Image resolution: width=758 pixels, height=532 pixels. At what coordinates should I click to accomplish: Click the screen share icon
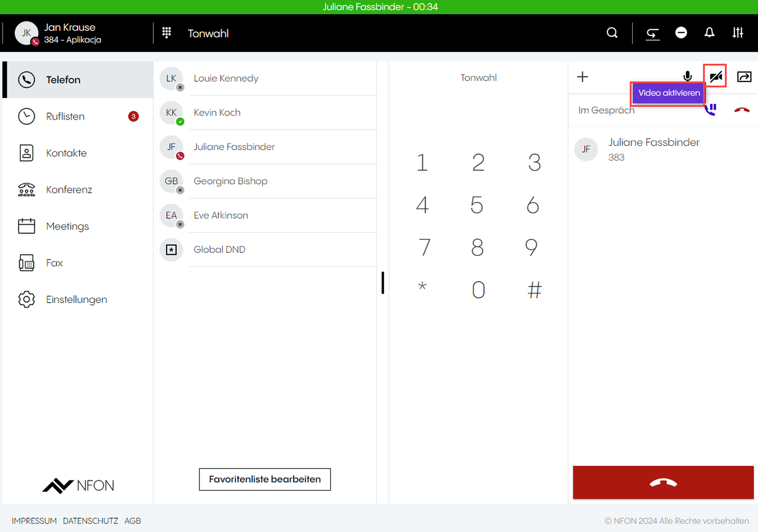(744, 77)
